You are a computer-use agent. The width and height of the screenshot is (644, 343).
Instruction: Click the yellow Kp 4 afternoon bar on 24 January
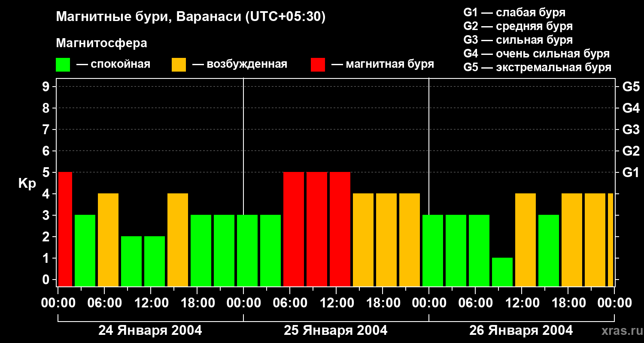pos(178,240)
